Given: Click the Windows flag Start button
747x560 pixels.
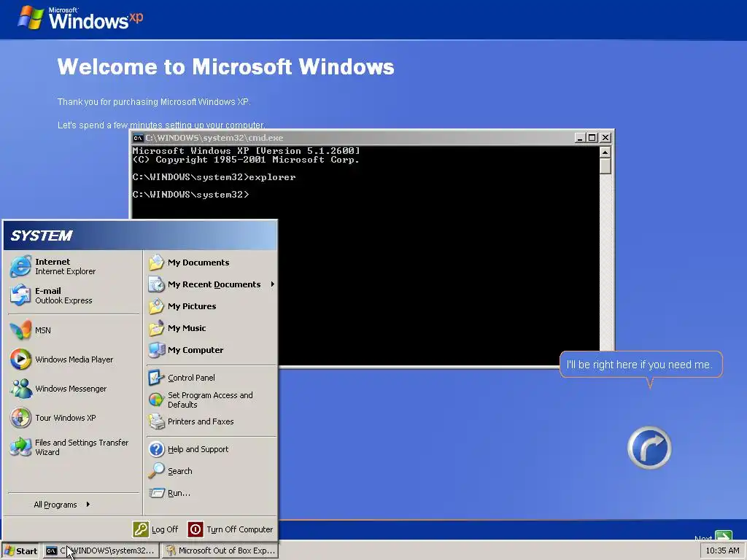Looking at the screenshot, I should (x=20, y=551).
